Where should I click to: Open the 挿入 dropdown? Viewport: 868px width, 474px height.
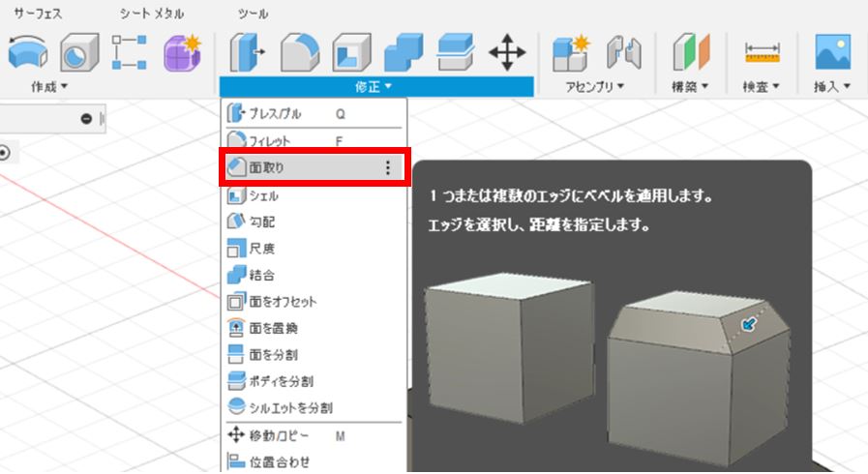click(831, 86)
